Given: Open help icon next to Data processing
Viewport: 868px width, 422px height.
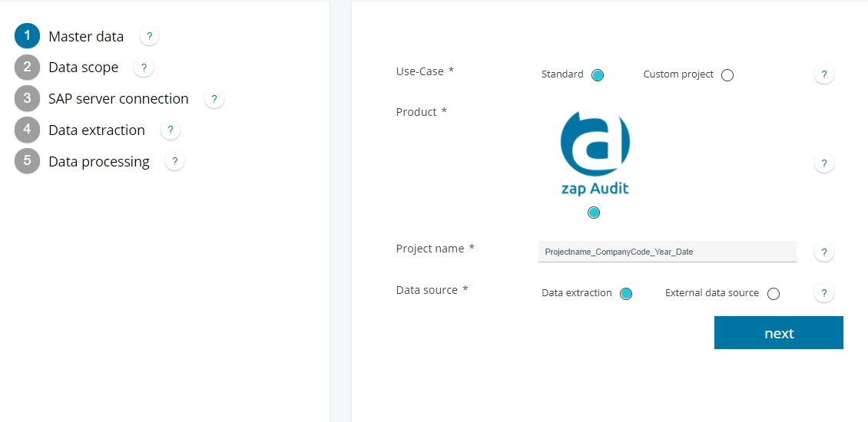Looking at the screenshot, I should coord(174,161).
